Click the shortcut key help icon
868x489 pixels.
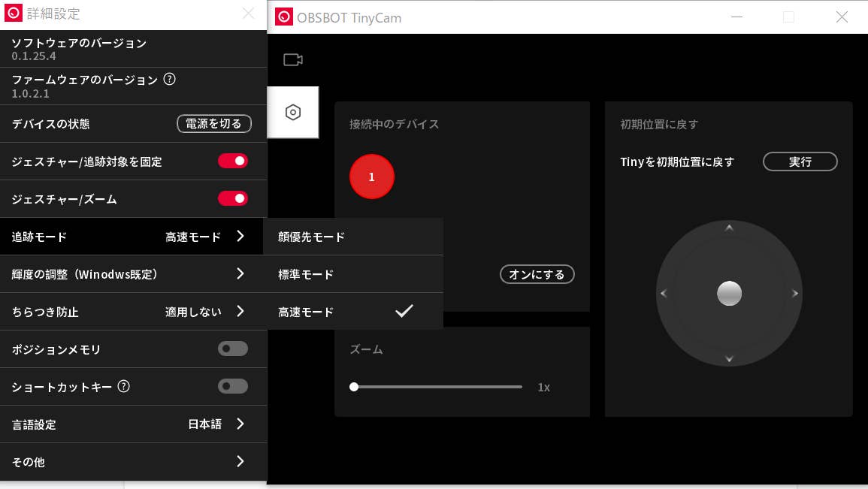(x=124, y=387)
